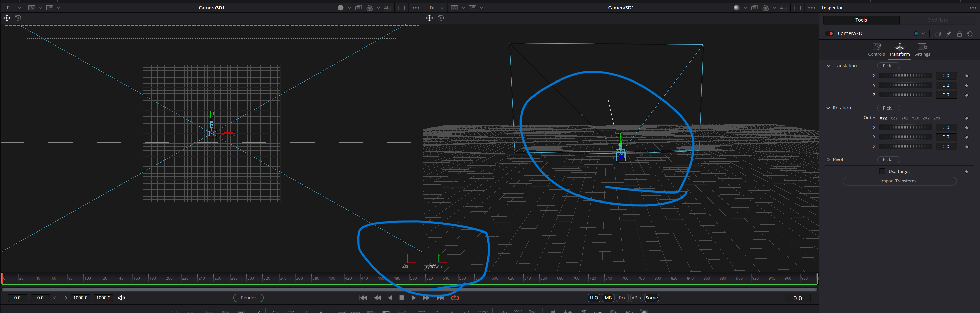Select the rotate tool in right viewer
980x313 pixels.
(x=441, y=18)
